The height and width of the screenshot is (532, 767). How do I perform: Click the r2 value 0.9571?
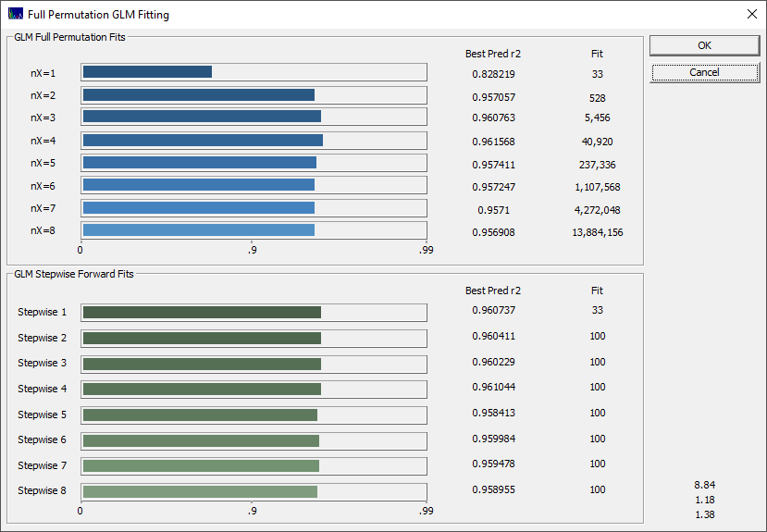click(493, 210)
